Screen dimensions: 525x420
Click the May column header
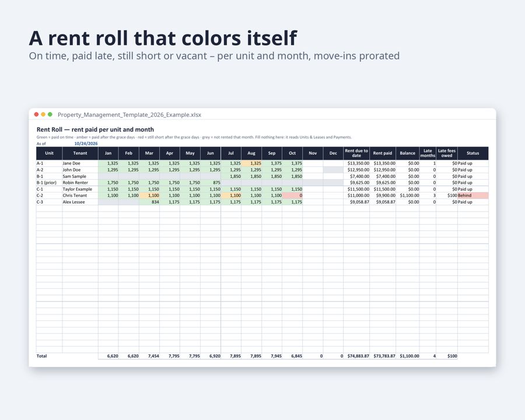(x=190, y=153)
